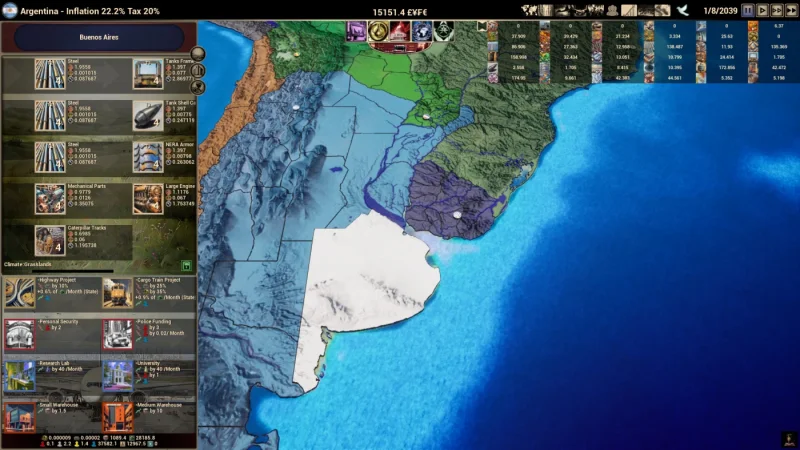800x450 pixels.
Task: Select the Medium Warehouse building
Action: tap(117, 416)
